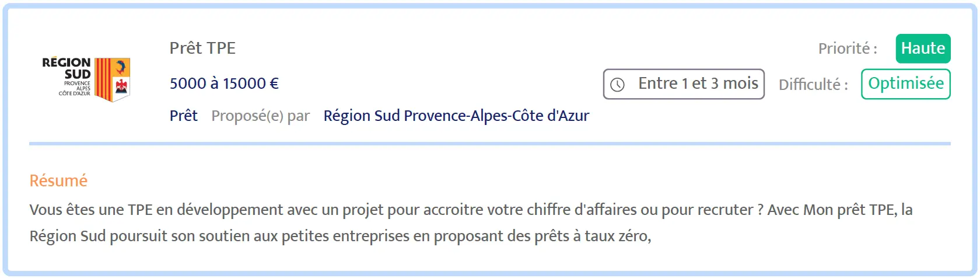Image resolution: width=980 pixels, height=278 pixels.
Task: Click the Priorité label
Action: [847, 48]
